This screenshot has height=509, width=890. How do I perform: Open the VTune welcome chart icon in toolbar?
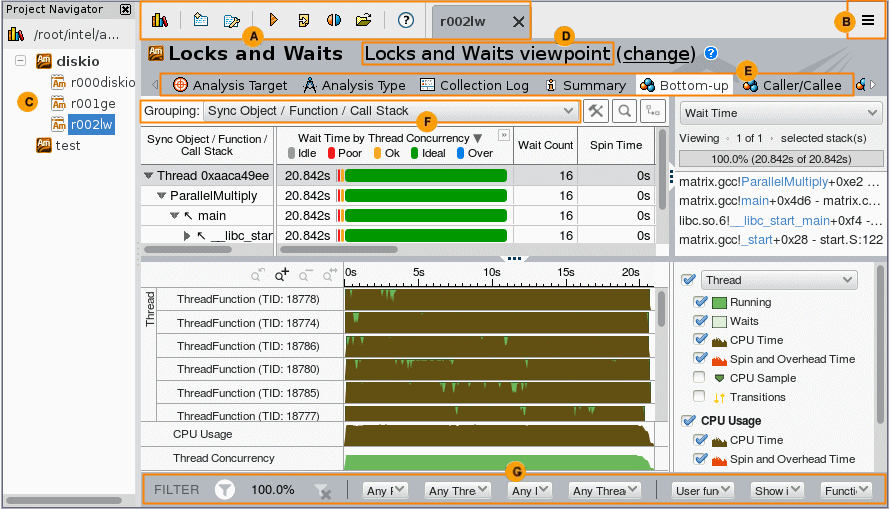coord(159,20)
